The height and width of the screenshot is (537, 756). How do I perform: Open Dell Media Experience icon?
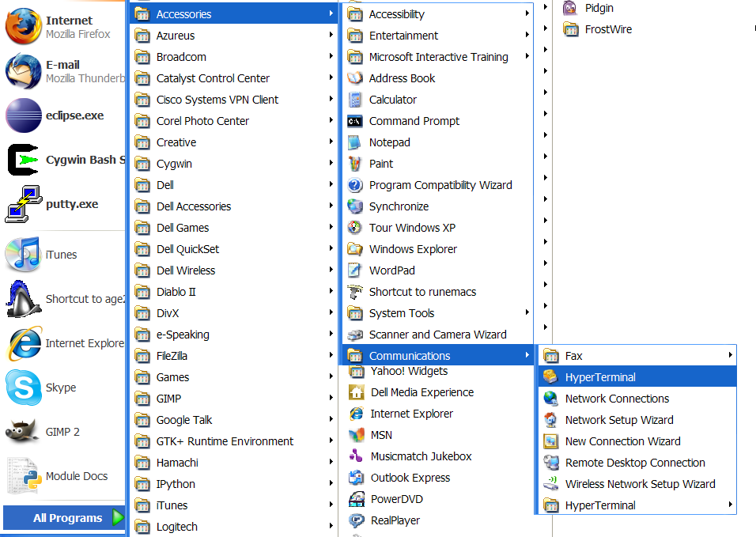[x=357, y=392]
